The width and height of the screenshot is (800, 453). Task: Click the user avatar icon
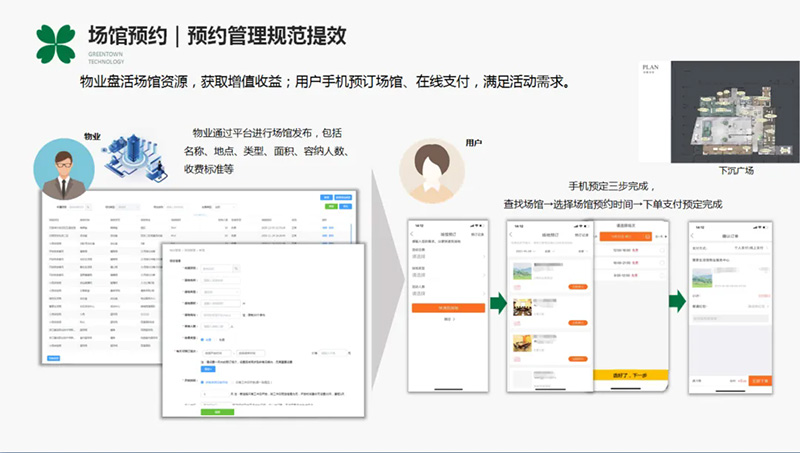(x=430, y=167)
